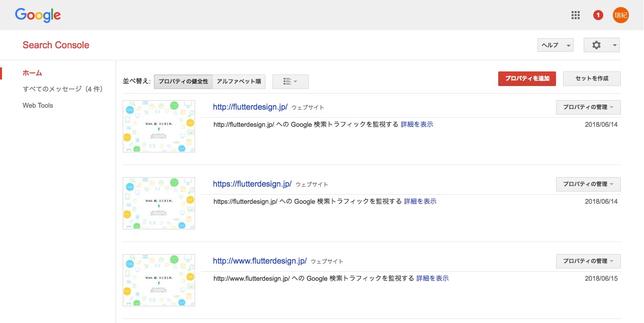Open http://www.flutterdesign.jp/ property link
644x323 pixels.
pos(260,261)
